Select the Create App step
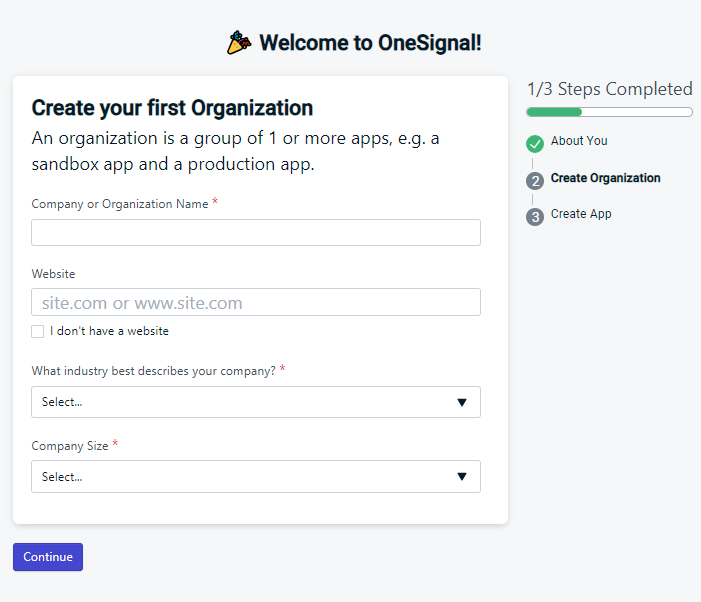This screenshot has width=701, height=602. 581,214
